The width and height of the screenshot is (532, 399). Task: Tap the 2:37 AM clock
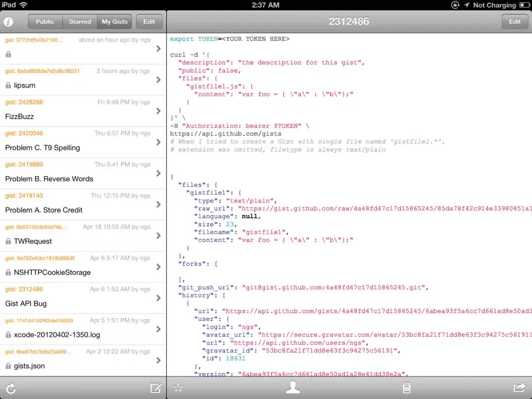(x=266, y=5)
